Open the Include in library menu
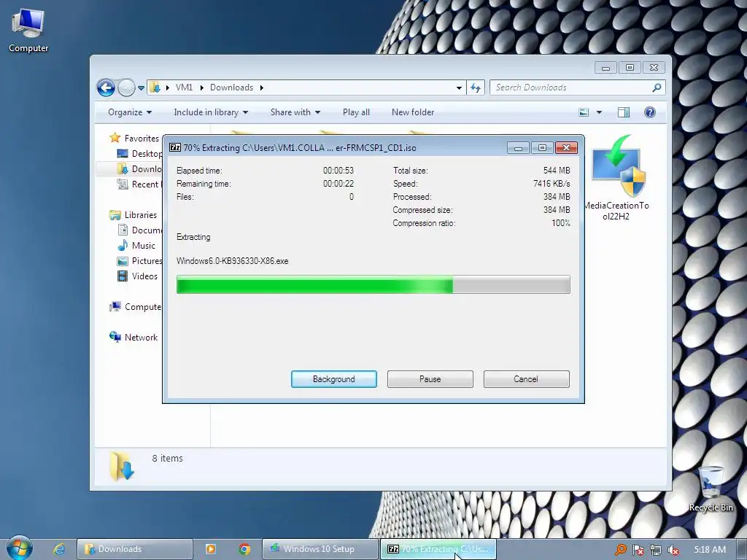Screen dimensions: 747x560 211,112
